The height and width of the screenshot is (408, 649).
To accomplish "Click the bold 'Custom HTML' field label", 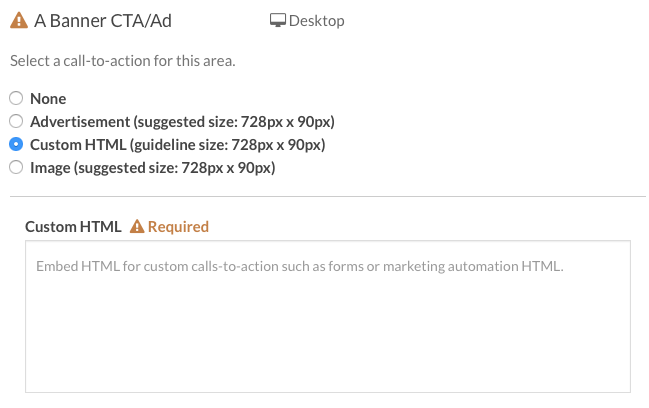I will tap(73, 227).
